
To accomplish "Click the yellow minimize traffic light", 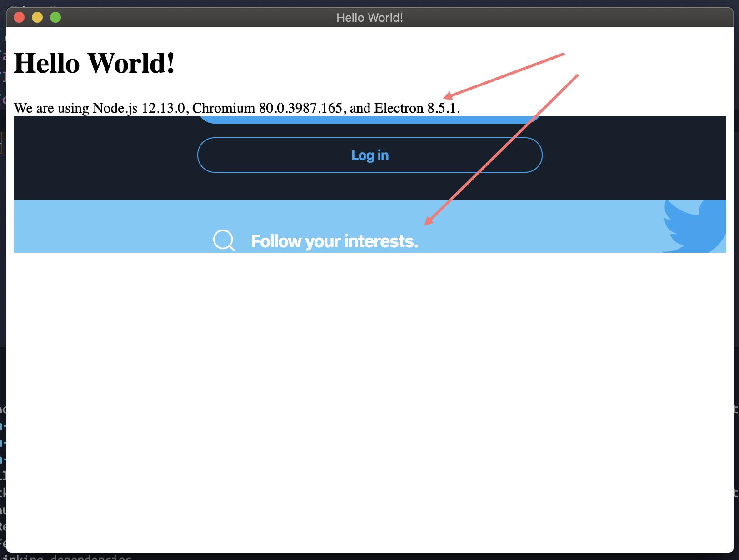I will coord(37,17).
